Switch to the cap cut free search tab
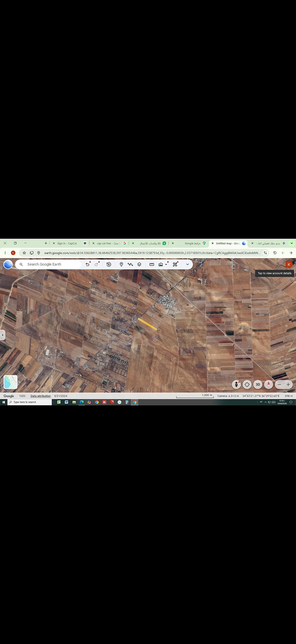Viewport: 296px width, 644px height. tap(109, 243)
